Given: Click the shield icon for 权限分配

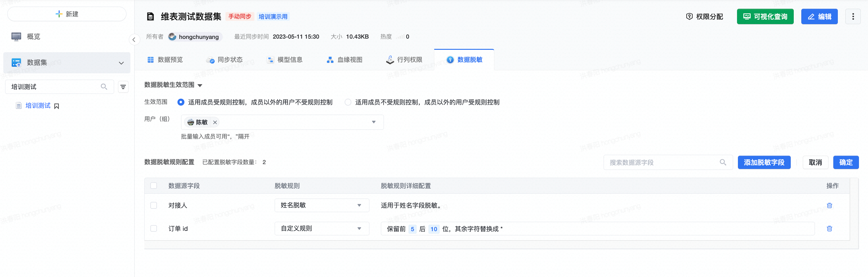Looking at the screenshot, I should pyautogui.click(x=689, y=17).
